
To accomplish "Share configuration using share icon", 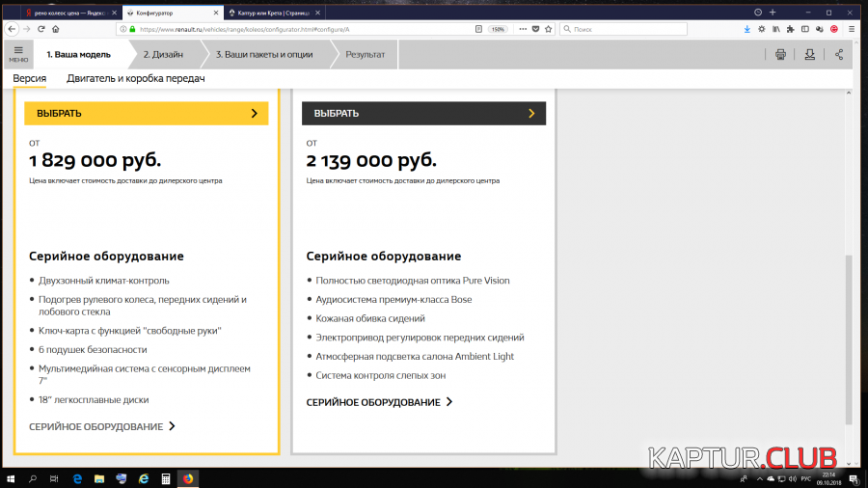I will [839, 54].
